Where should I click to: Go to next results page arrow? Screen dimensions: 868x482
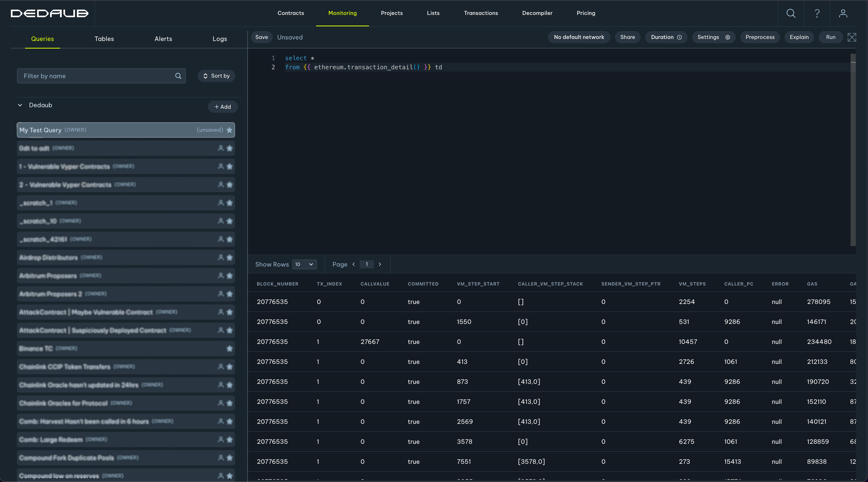coord(380,265)
